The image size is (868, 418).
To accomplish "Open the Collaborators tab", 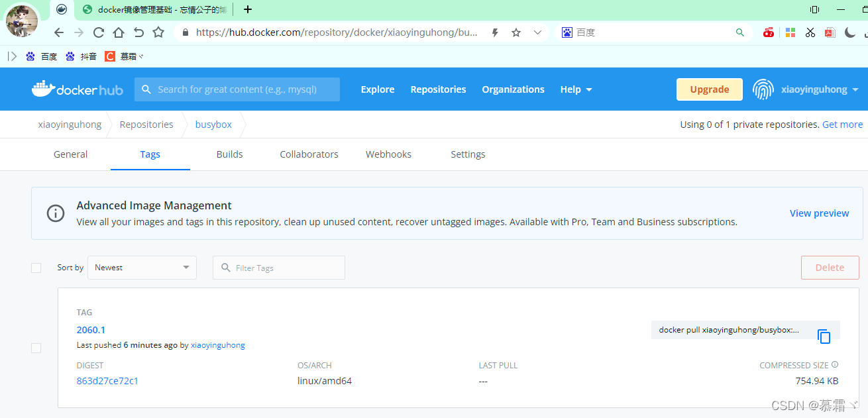I will tap(309, 154).
